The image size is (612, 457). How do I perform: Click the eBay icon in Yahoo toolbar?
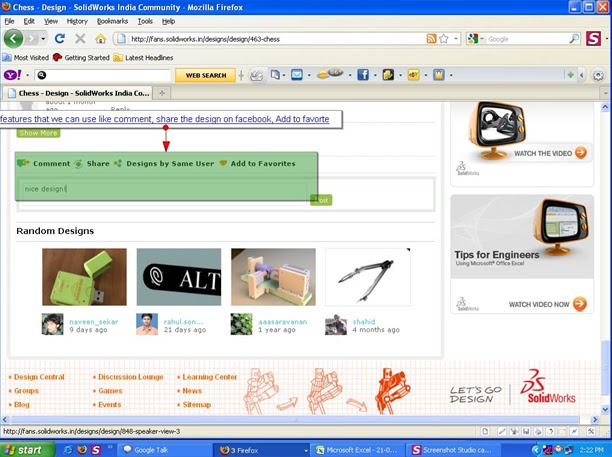[x=413, y=75]
